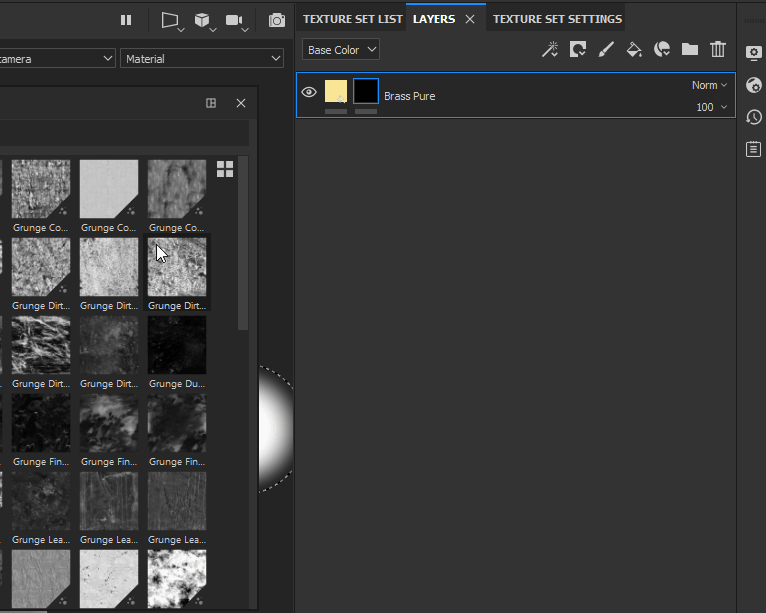Open the display settings panel icon
766x613 pixels.
pyautogui.click(x=753, y=52)
